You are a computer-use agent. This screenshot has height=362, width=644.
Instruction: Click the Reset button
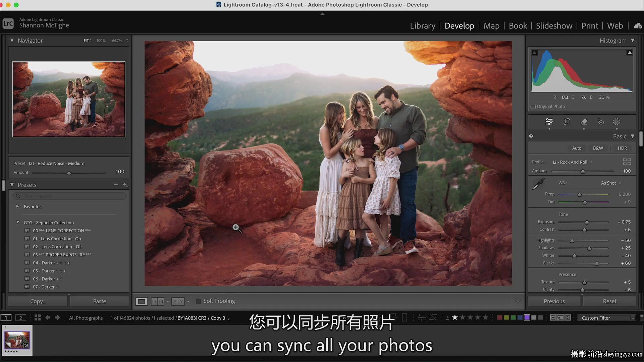[609, 301]
